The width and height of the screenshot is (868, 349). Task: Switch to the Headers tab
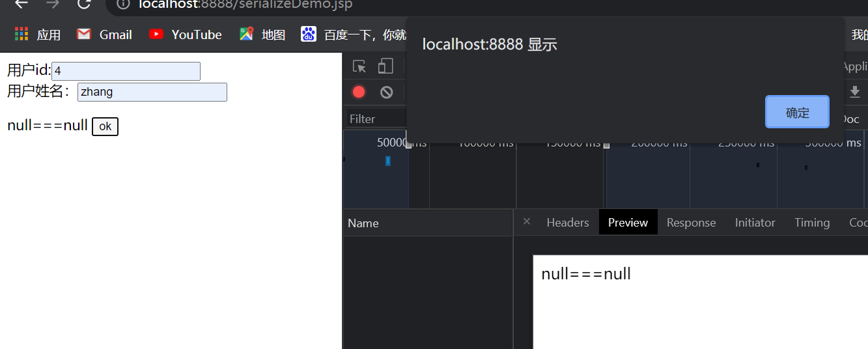pos(568,223)
